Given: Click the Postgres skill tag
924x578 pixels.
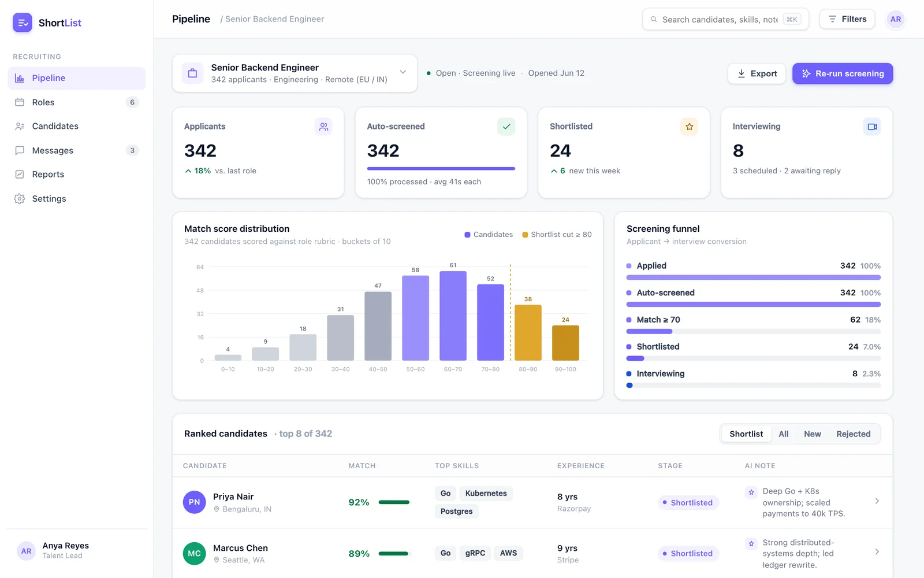Looking at the screenshot, I should point(456,512).
